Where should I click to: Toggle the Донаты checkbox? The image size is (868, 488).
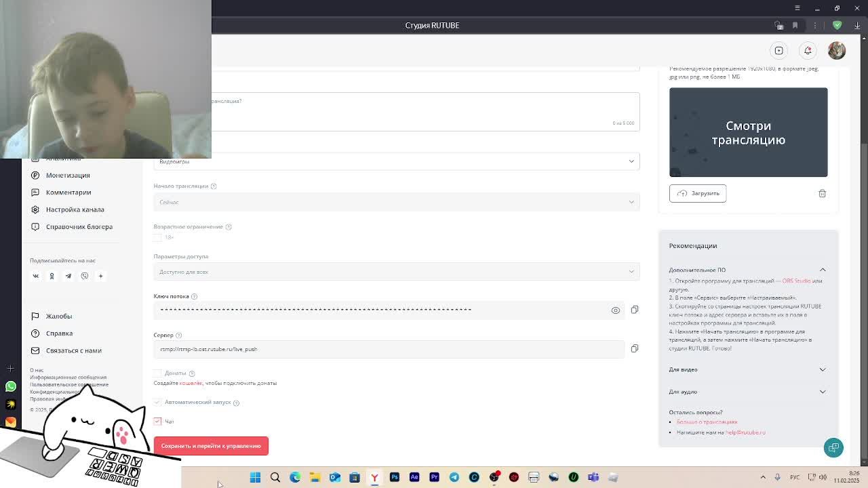pos(157,373)
